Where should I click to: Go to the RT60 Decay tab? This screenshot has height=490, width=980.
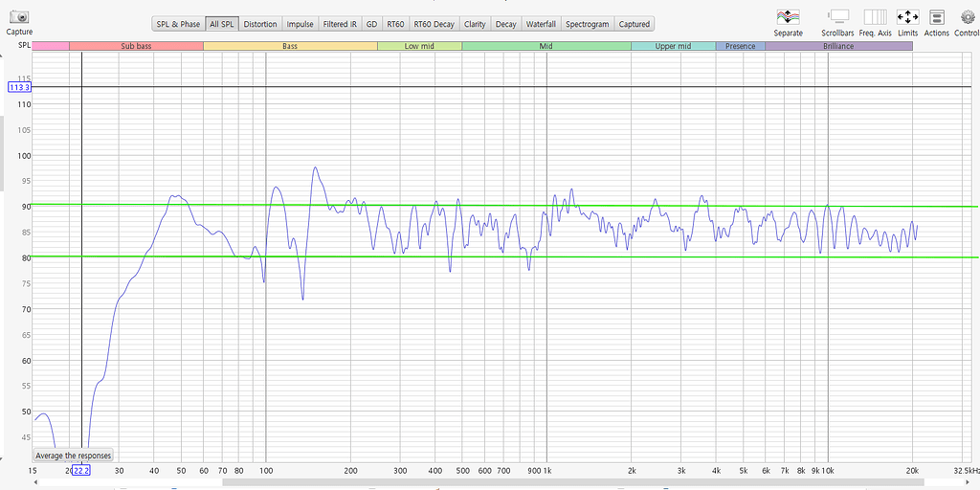tap(434, 24)
